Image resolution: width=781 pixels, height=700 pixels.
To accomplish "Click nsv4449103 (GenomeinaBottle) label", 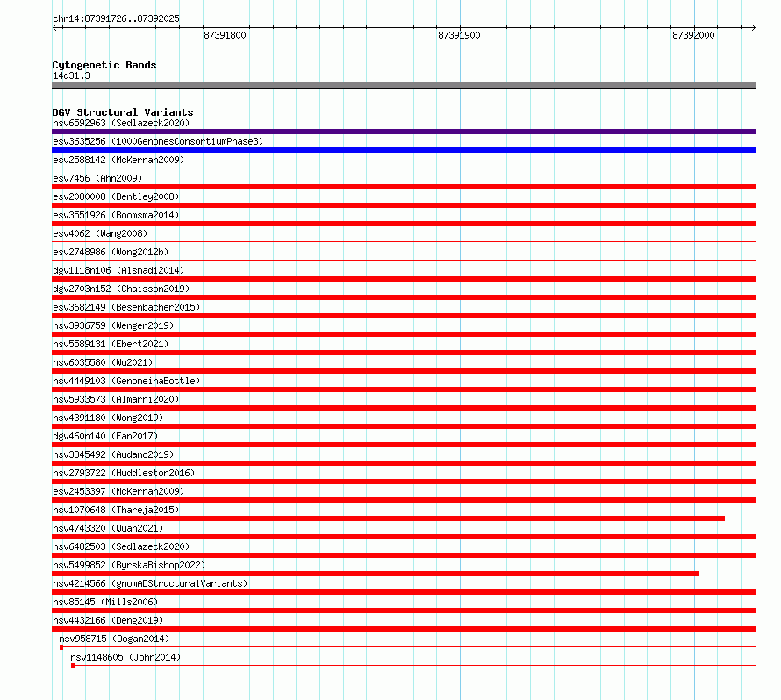I will [126, 381].
